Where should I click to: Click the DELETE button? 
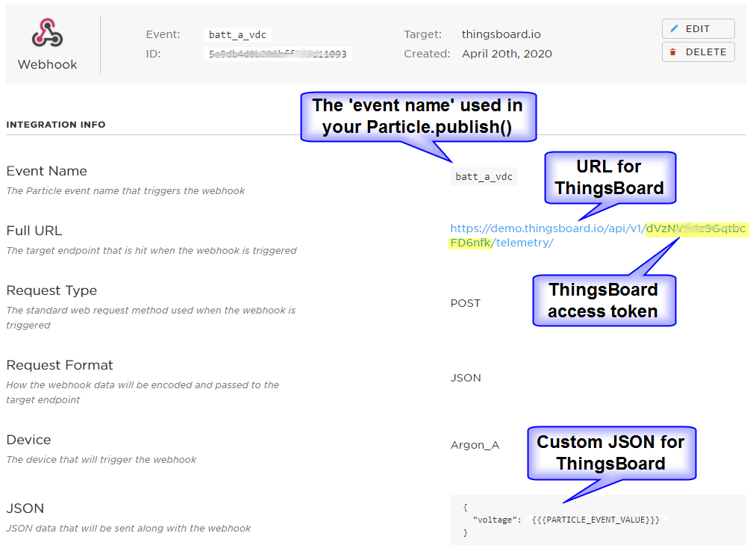coord(698,52)
